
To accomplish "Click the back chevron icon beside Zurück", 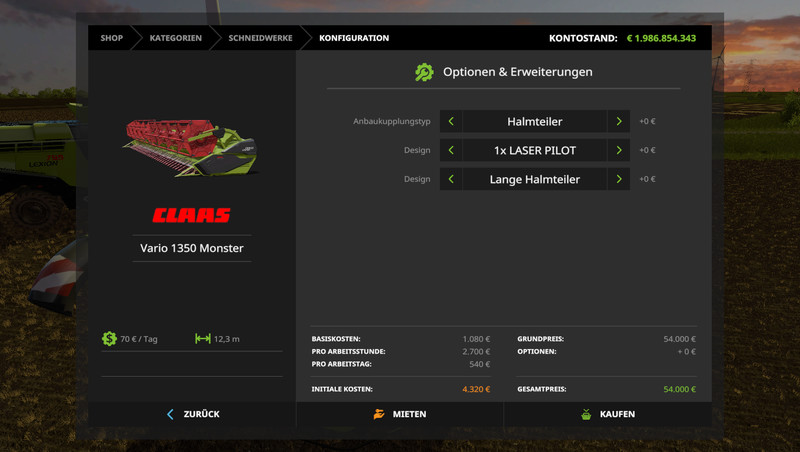I will click(x=170, y=414).
